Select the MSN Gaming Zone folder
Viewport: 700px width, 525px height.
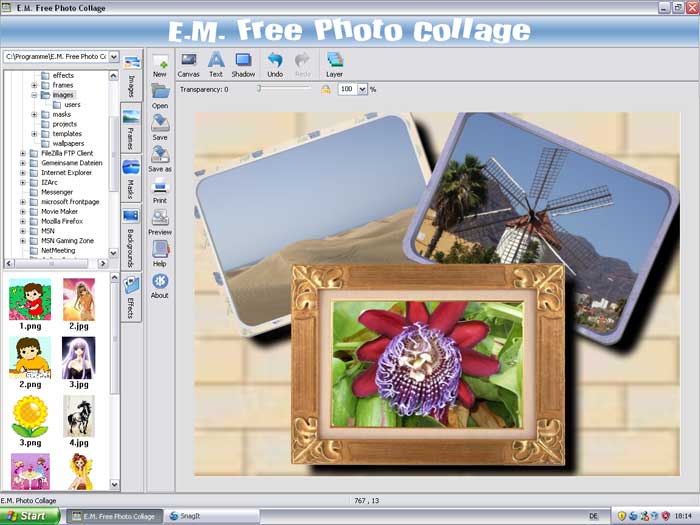tap(67, 241)
